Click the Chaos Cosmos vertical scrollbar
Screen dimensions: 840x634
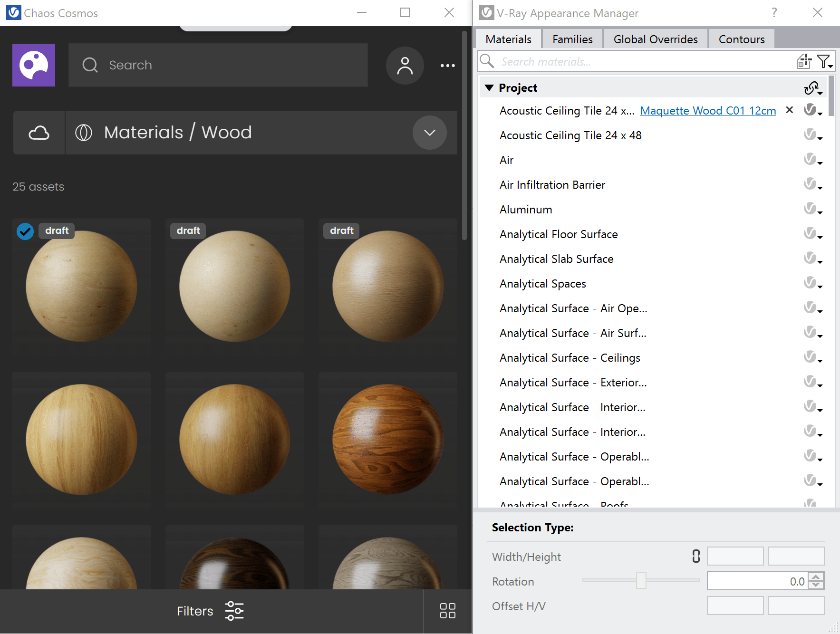click(464, 135)
